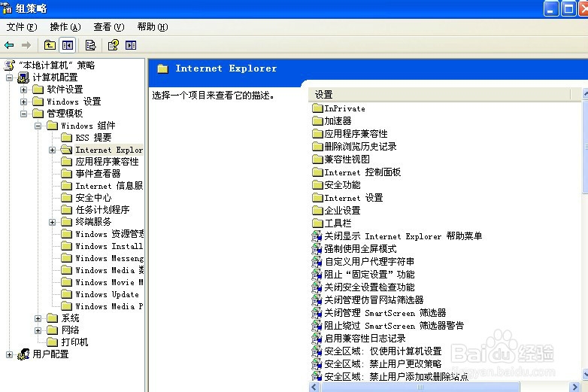Select 应用程序兼容性 folder in settings list

point(356,134)
